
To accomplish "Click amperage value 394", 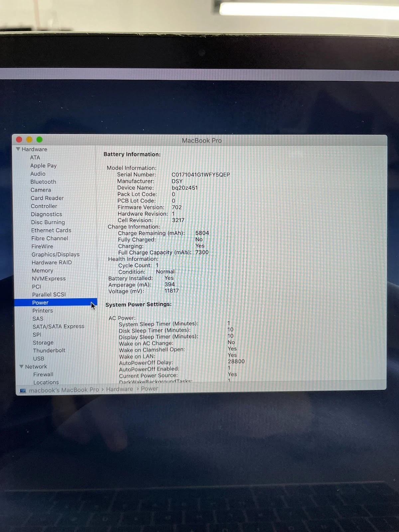I will click(x=170, y=284).
